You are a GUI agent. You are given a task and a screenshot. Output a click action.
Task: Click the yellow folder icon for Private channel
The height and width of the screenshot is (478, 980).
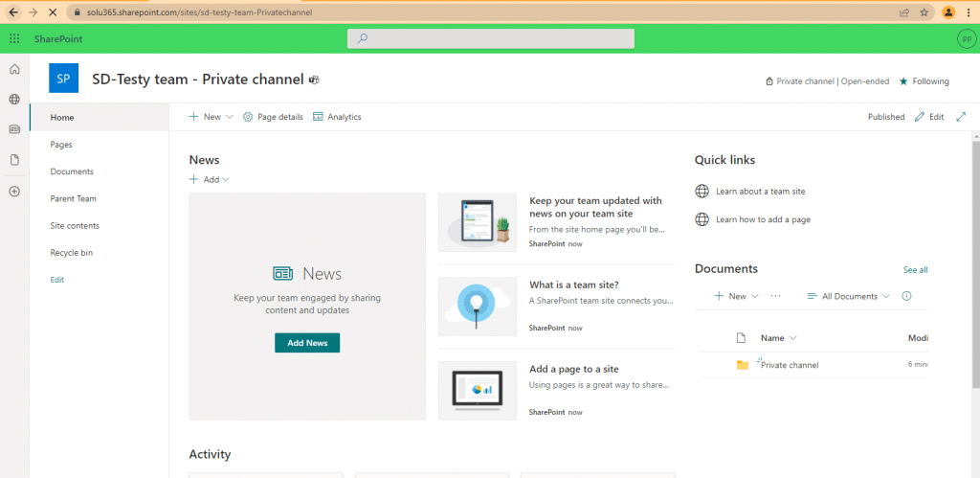pos(742,365)
